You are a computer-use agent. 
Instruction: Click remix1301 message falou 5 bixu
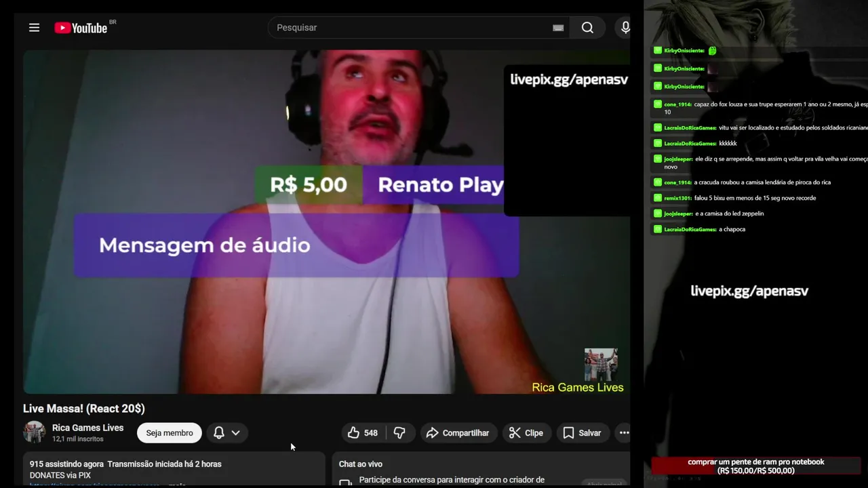click(740, 198)
